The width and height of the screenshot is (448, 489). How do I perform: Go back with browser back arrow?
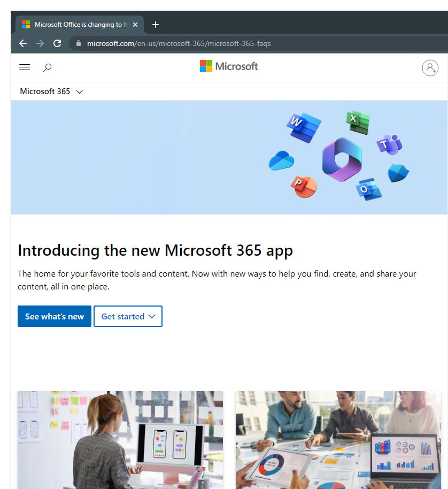pos(23,43)
